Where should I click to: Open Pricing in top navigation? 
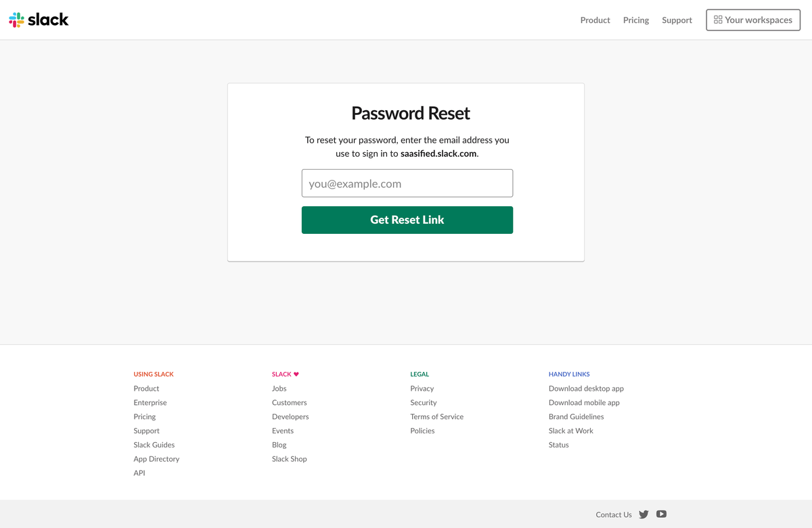(x=636, y=20)
